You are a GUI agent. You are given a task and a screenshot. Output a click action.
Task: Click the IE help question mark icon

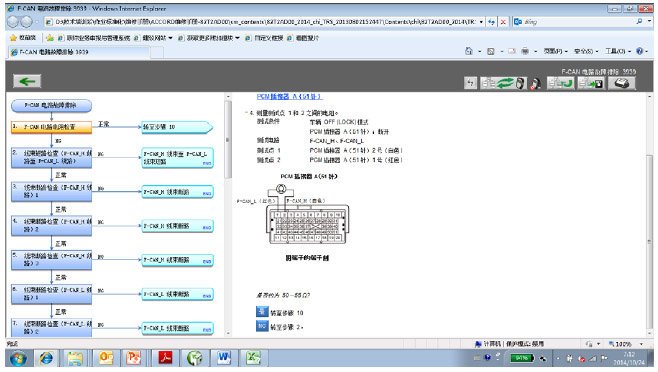(x=640, y=51)
